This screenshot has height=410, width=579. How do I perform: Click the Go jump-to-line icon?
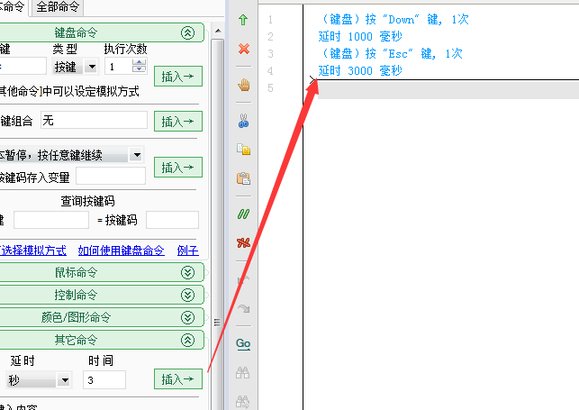[x=243, y=344]
